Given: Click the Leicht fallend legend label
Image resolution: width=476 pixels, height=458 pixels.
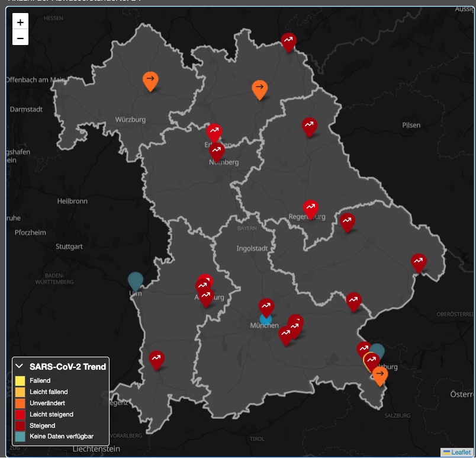Looking at the screenshot, I should pyautogui.click(x=49, y=392).
